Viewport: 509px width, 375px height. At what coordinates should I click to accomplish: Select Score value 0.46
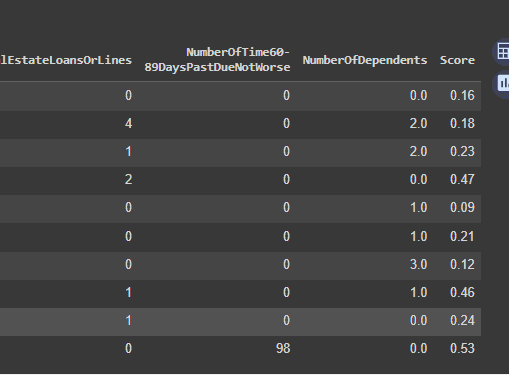point(462,293)
